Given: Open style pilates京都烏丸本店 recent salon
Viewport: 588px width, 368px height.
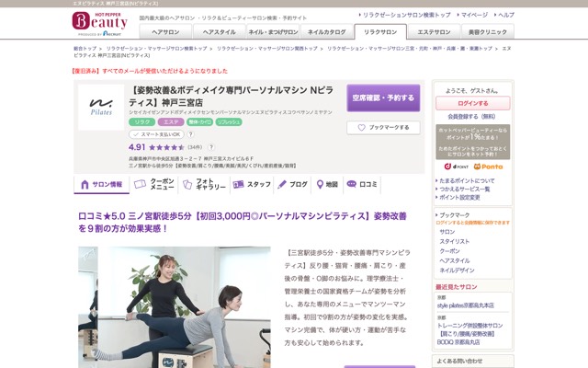Looking at the screenshot, I should [x=466, y=305].
